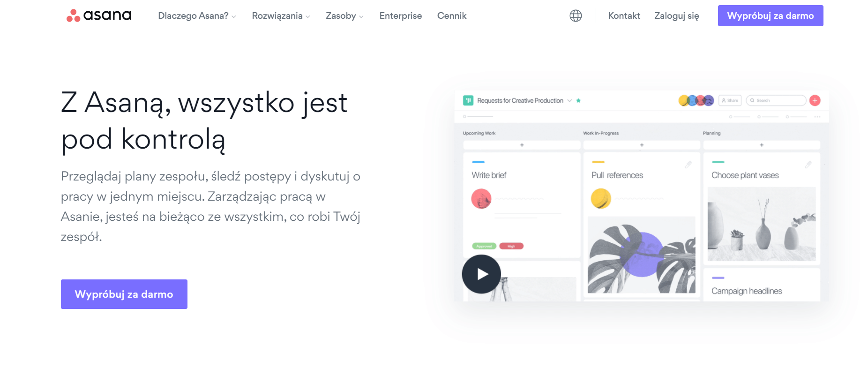Click the hero headline Z Asaną text

pyautogui.click(x=204, y=121)
